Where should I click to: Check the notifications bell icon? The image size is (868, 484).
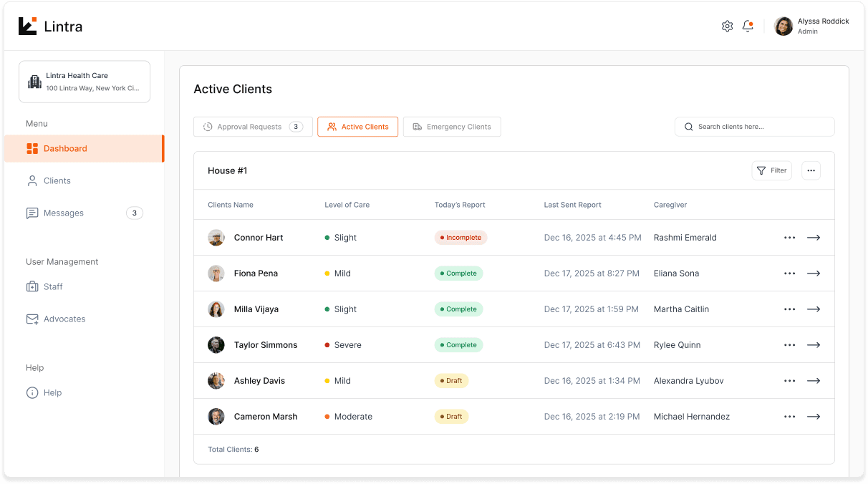click(x=748, y=26)
